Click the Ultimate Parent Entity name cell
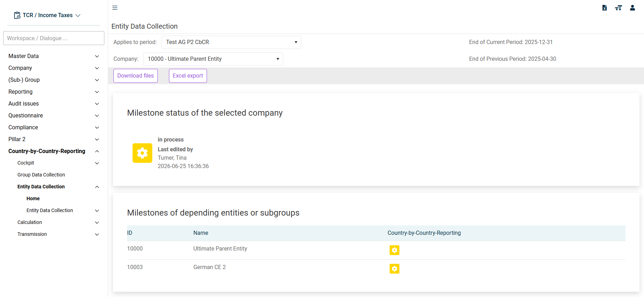This screenshot has width=644, height=297. [220, 249]
